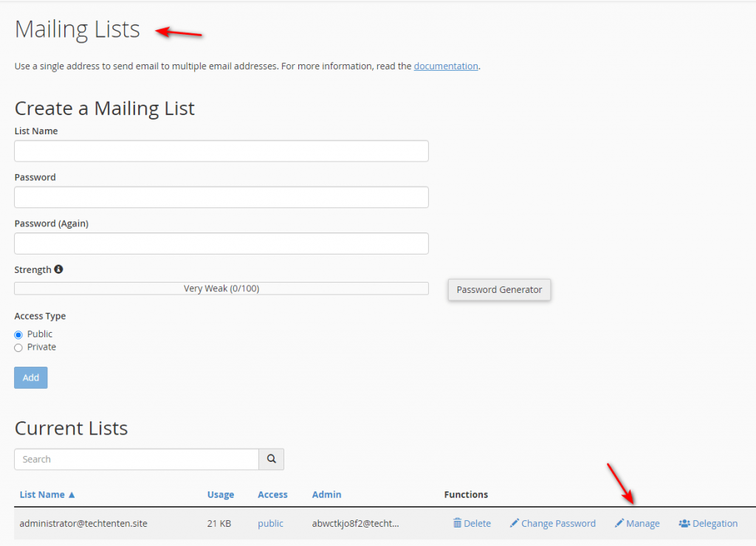
Task: Select the Public access type
Action: [18, 334]
